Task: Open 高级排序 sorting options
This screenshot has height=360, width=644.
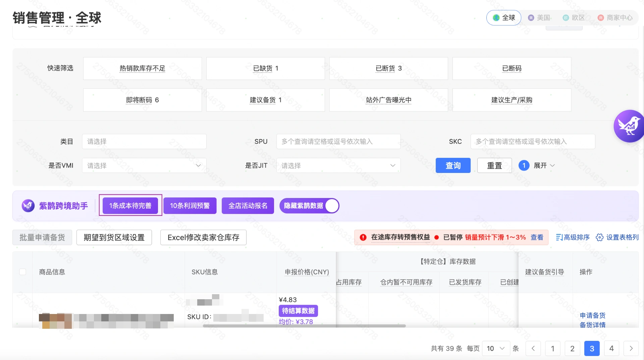Action: click(573, 237)
